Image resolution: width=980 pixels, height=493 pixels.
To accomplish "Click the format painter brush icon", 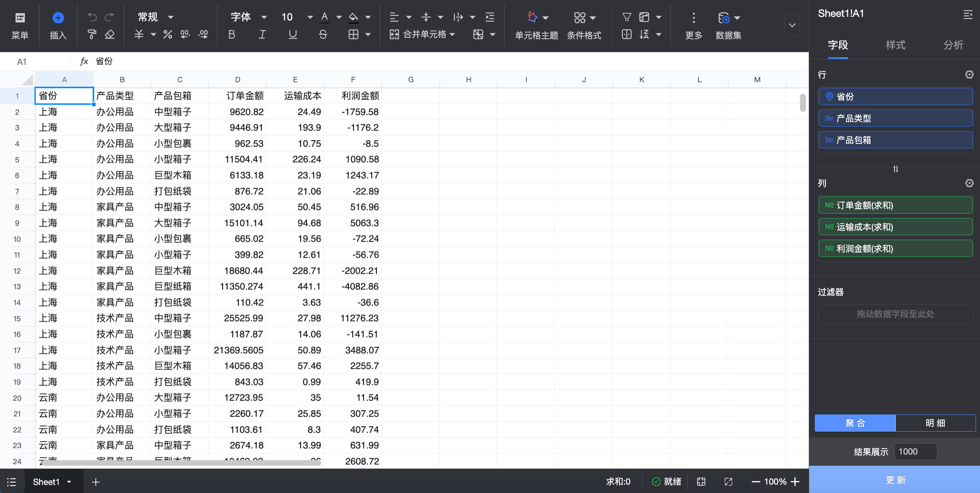I will pos(92,35).
